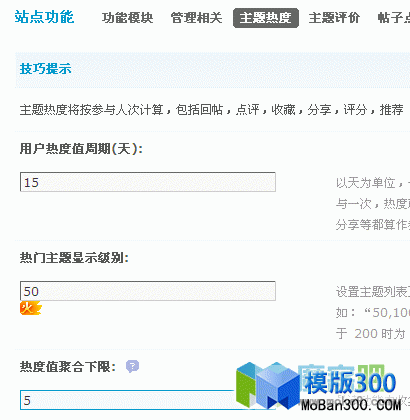This screenshot has width=410, height=420.
Task: Click the 热门主题显示级别 label
Action: click(74, 258)
